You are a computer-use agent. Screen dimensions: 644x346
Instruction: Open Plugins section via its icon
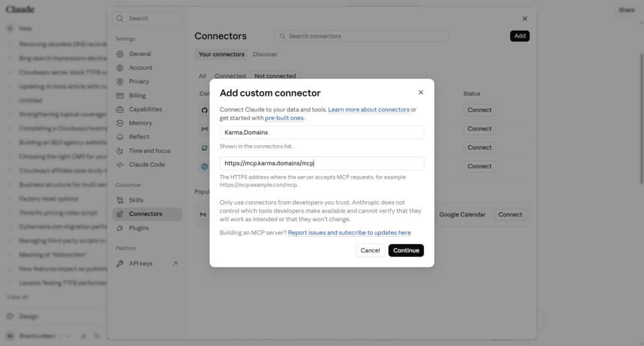point(120,228)
